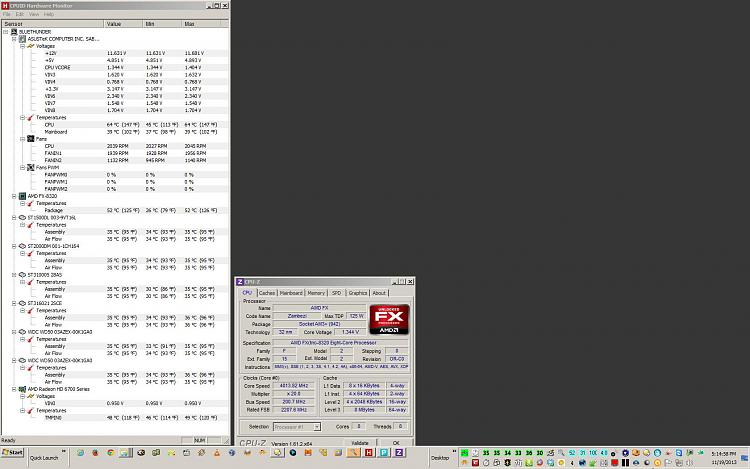750x469 pixels.
Task: Click the Fans PWM icon in sensor tree
Action: coord(31,167)
